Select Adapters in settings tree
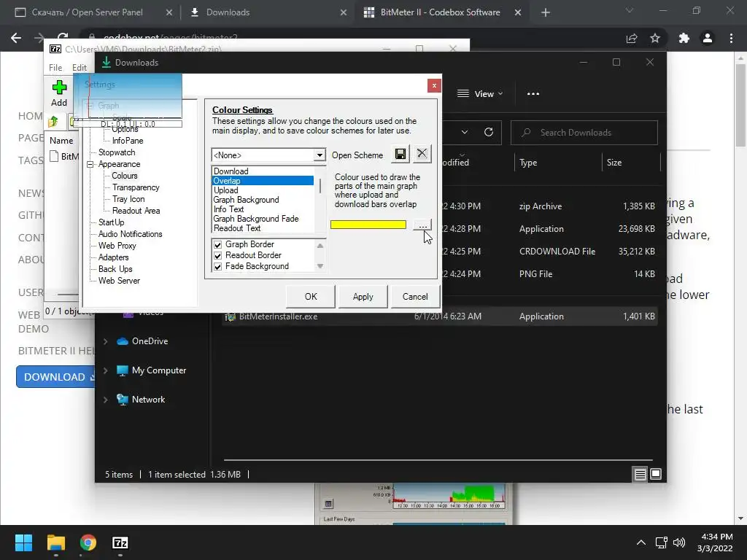 click(x=113, y=257)
